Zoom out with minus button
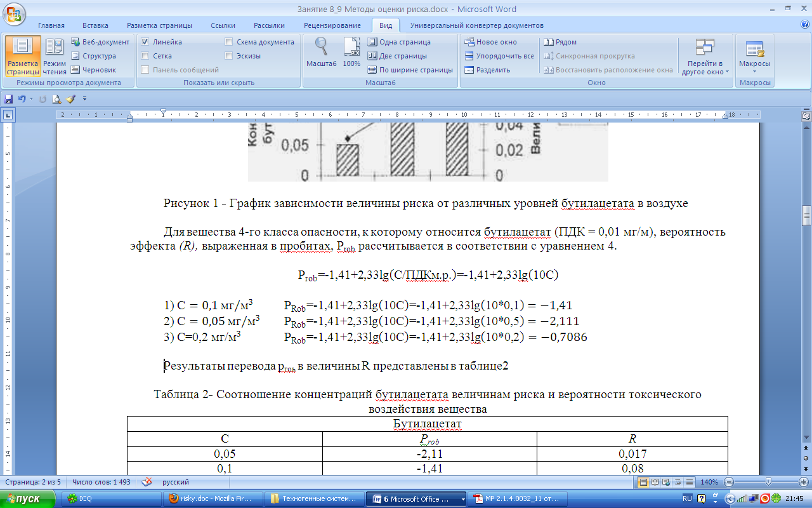The height and width of the screenshot is (508, 812). (728, 482)
